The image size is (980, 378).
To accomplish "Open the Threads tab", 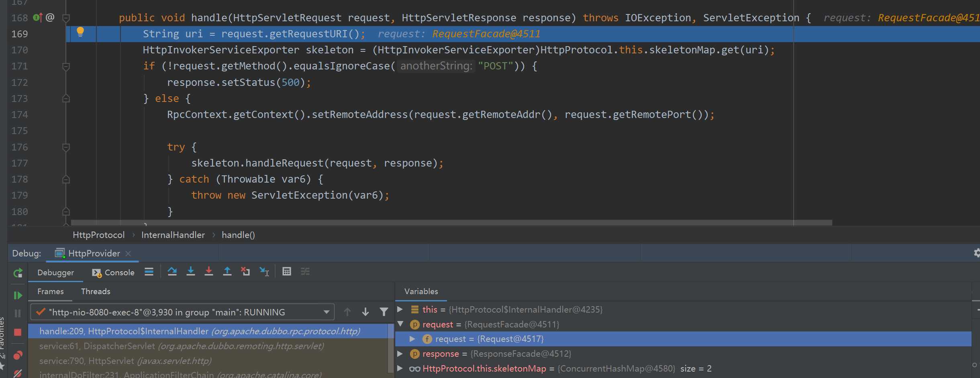I will coord(96,291).
